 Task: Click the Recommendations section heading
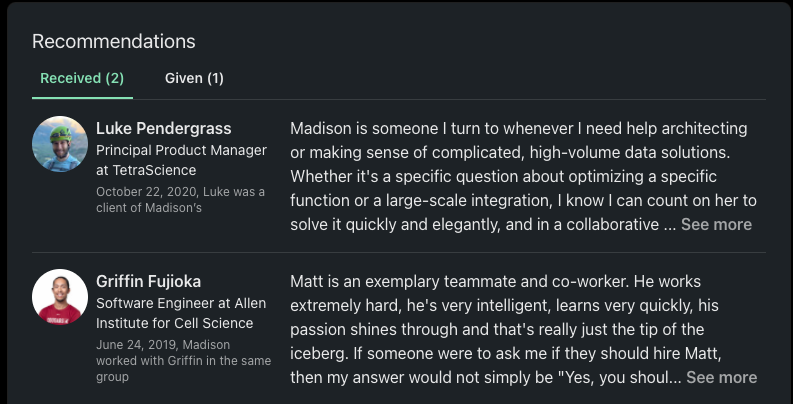114,41
